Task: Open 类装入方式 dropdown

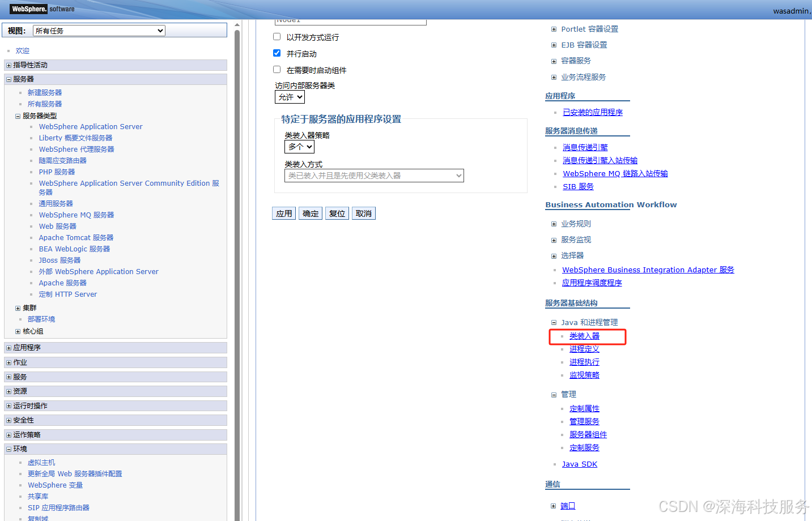Action: (x=374, y=176)
